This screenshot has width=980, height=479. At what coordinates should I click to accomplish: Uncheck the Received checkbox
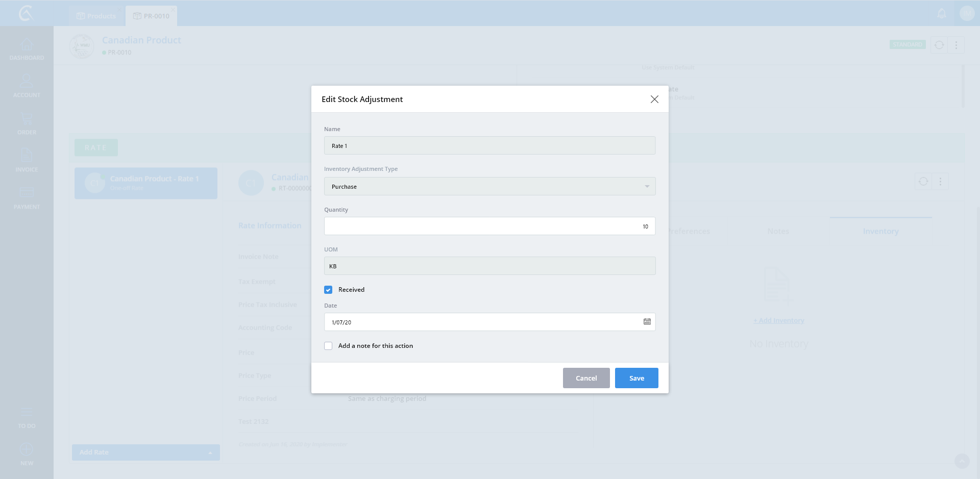click(328, 290)
